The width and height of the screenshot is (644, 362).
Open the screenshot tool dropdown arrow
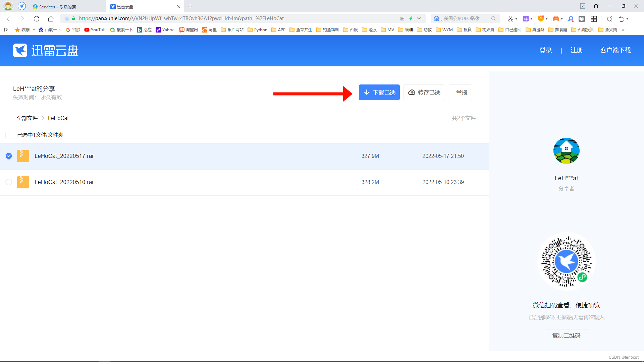click(517, 19)
